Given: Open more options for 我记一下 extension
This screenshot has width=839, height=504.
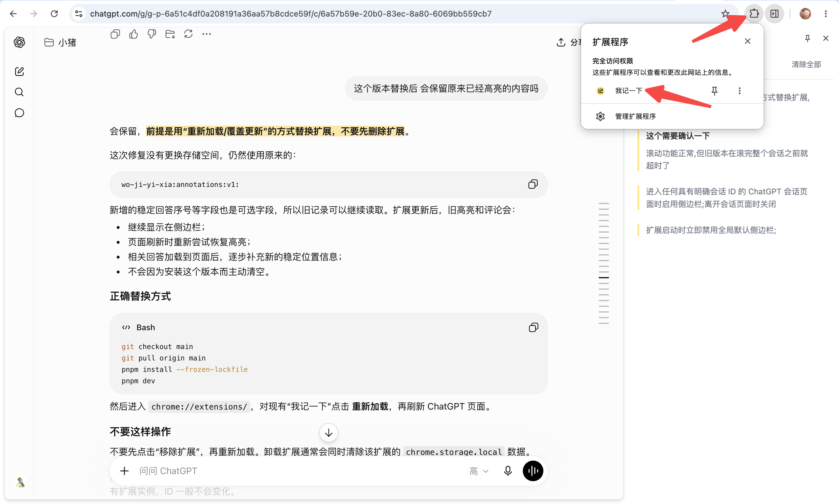Looking at the screenshot, I should point(739,91).
